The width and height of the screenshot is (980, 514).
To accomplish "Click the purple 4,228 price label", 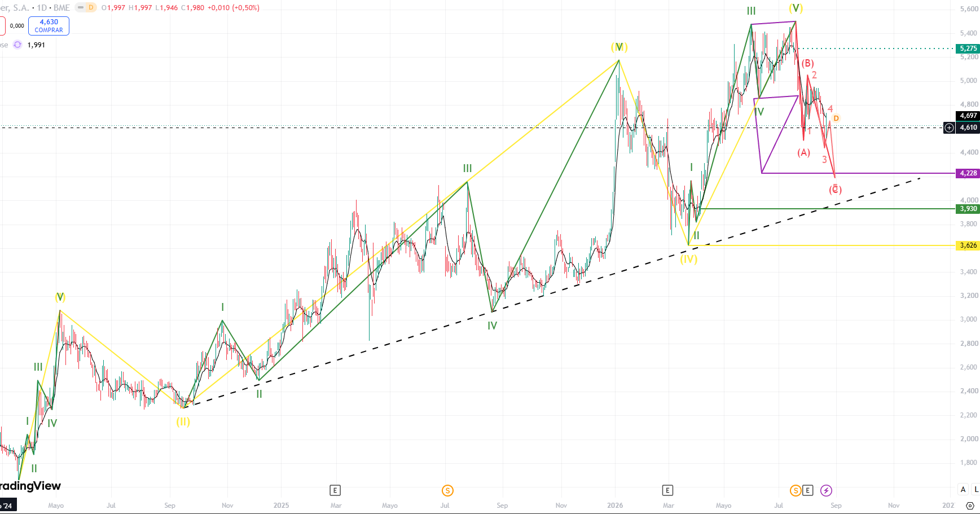I will [x=968, y=173].
